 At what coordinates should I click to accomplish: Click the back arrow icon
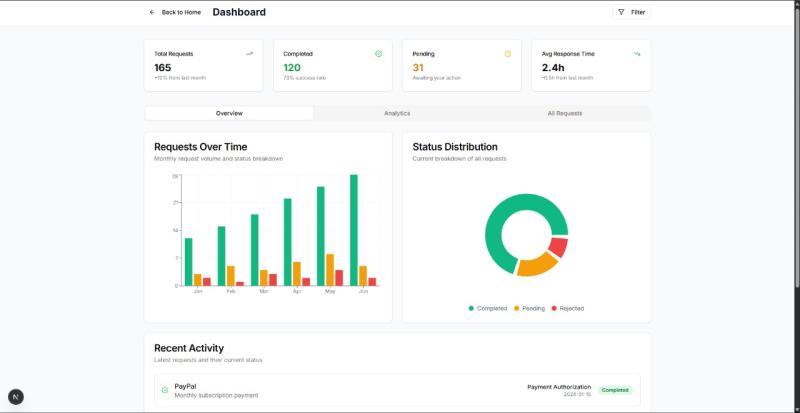click(x=152, y=12)
